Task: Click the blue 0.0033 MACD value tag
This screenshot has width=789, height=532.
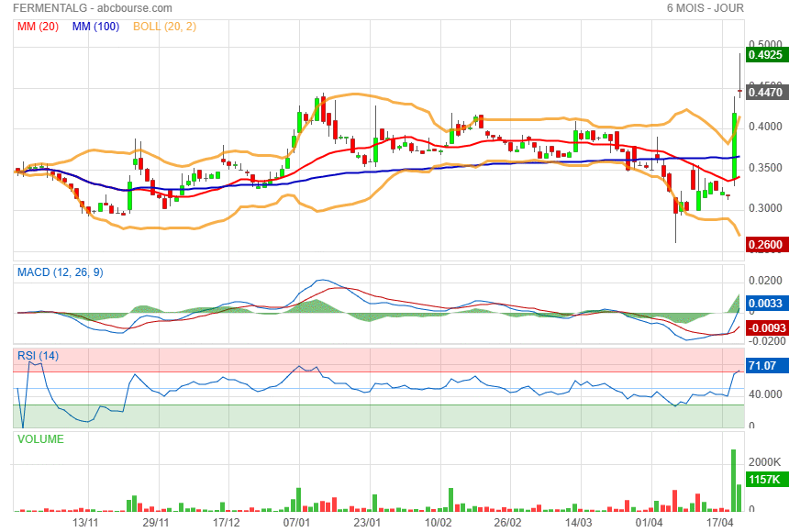Action: (x=767, y=303)
